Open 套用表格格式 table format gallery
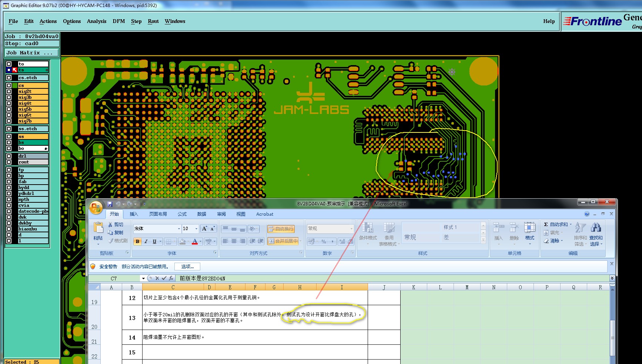This screenshot has height=364, width=642. 389,234
